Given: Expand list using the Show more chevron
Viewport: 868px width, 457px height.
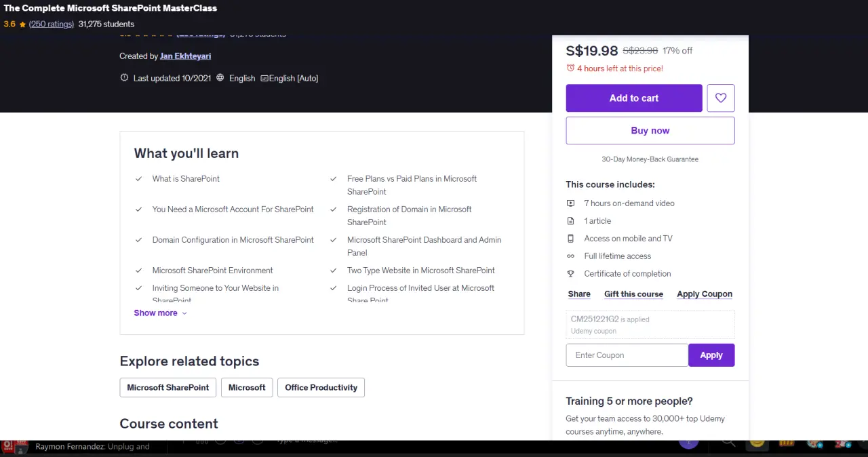Looking at the screenshot, I should tap(184, 313).
